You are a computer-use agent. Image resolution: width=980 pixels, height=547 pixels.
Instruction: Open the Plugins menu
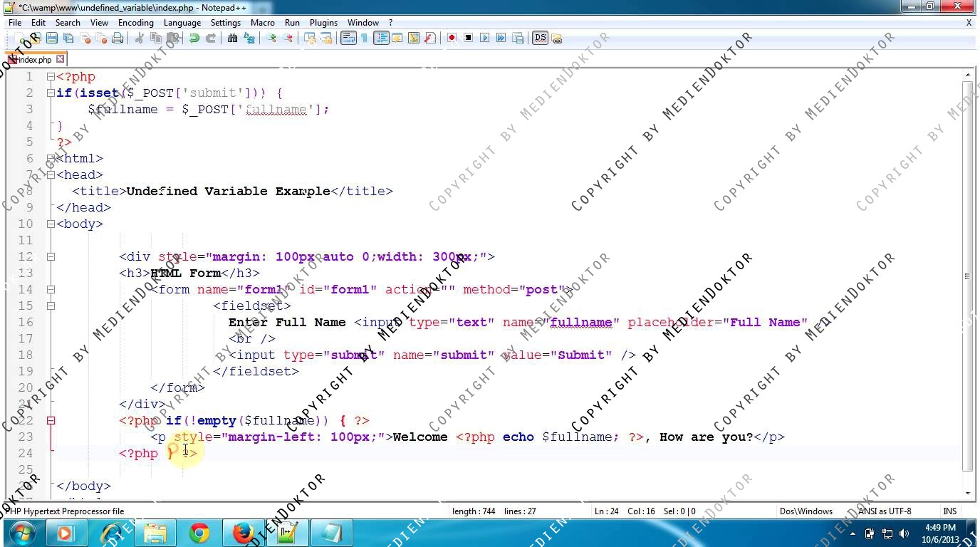click(x=323, y=23)
